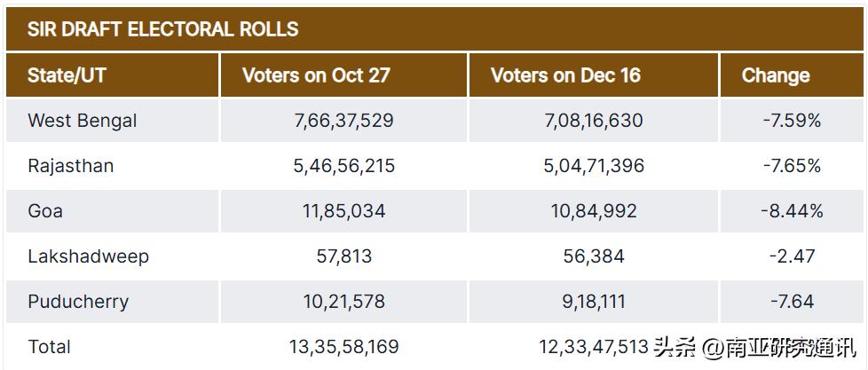This screenshot has height=370, width=868.
Task: Click the West Bengal row label
Action: (83, 121)
